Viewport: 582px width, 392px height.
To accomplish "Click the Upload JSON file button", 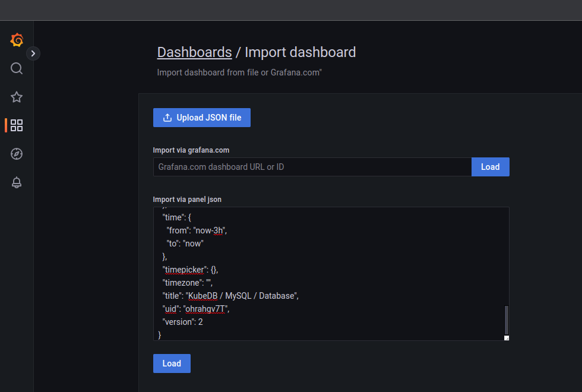I will (x=201, y=117).
